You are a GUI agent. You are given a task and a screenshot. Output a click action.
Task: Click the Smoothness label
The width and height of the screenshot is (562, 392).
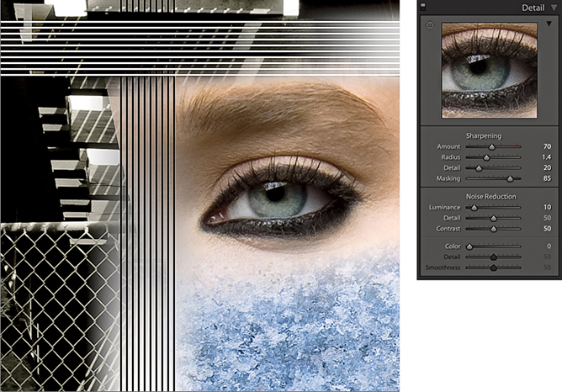(443, 268)
